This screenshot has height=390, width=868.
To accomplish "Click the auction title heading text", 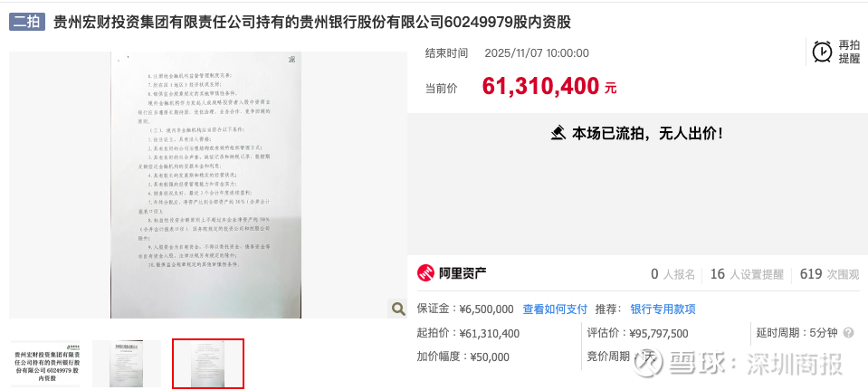I will [x=312, y=22].
